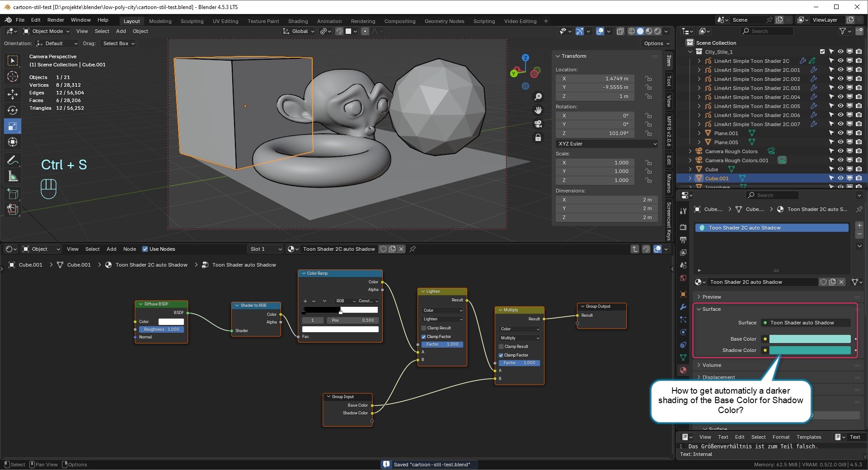Unlink the node editor material X icon
868x470 pixels.
(x=401, y=249)
